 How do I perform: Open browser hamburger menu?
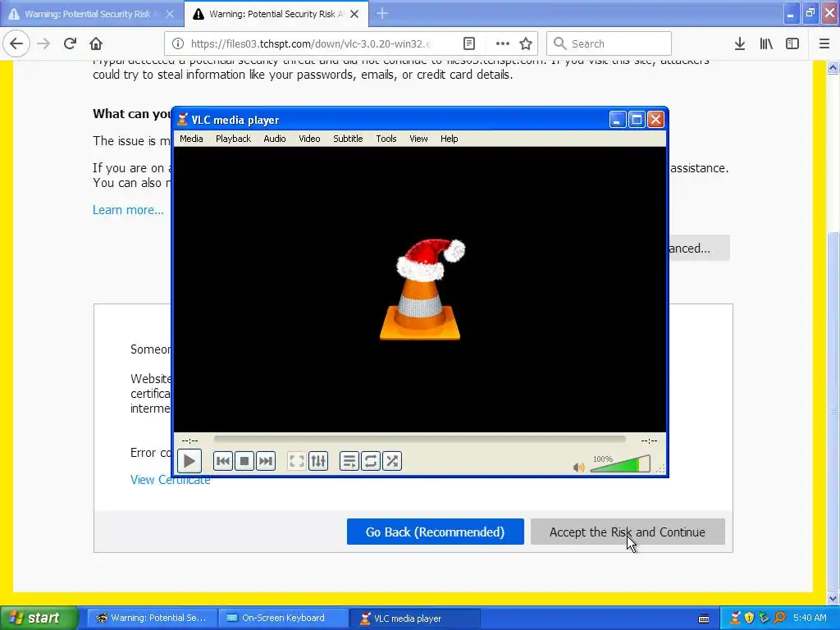(824, 43)
